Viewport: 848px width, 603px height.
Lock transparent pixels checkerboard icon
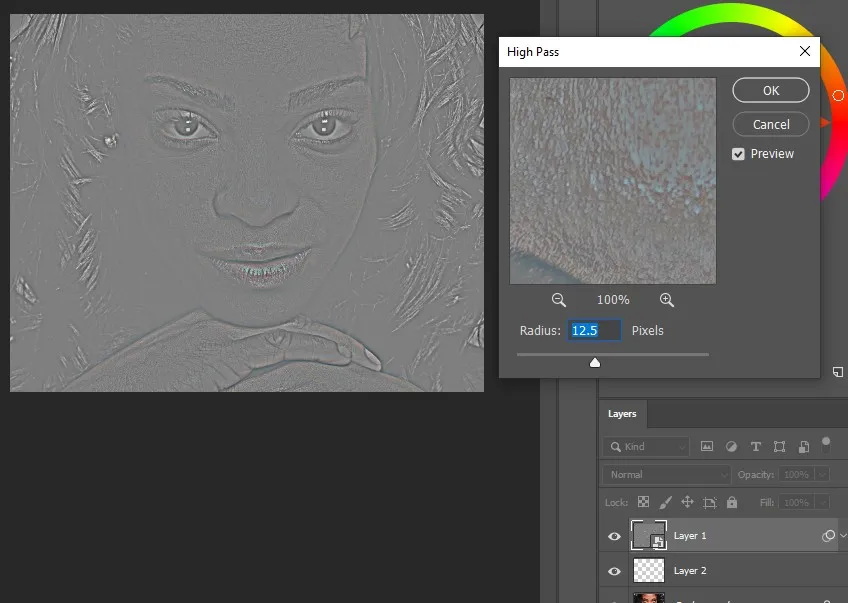click(x=644, y=502)
